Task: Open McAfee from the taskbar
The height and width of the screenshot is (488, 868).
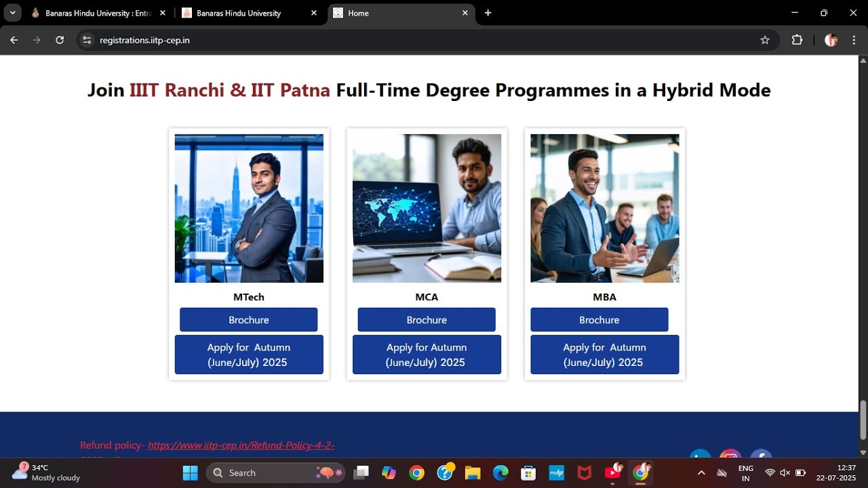Action: 584,473
